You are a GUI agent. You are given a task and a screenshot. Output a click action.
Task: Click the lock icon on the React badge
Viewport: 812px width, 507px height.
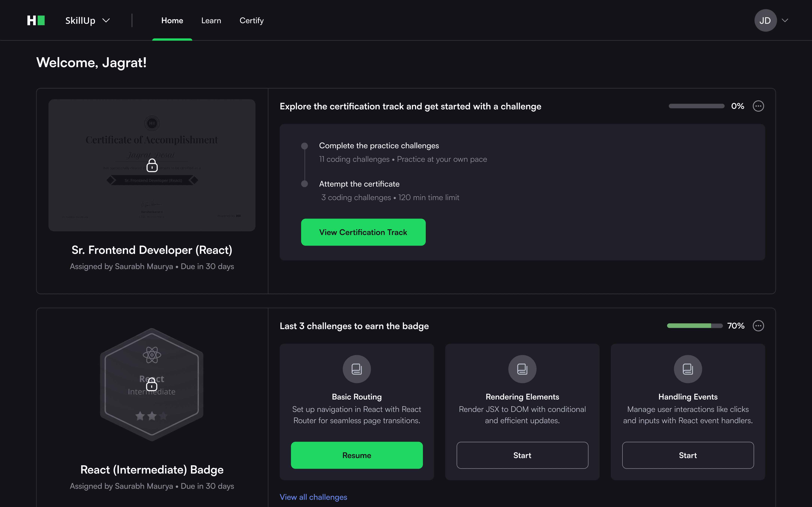pyautogui.click(x=152, y=384)
